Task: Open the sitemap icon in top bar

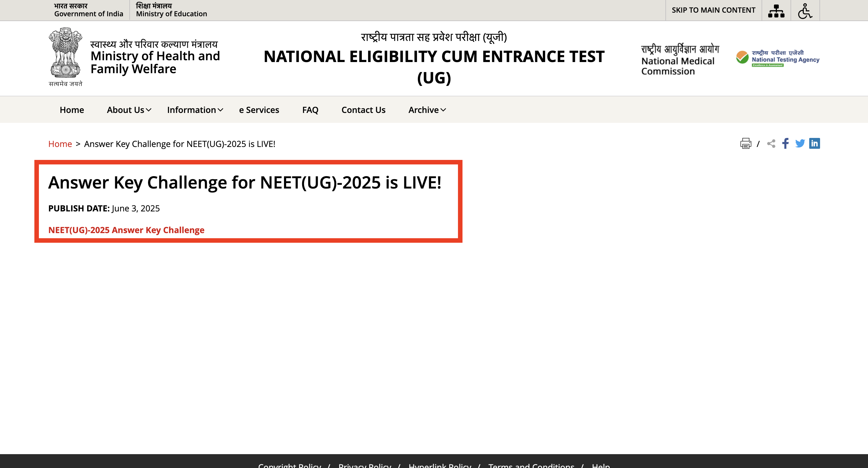Action: (776, 11)
